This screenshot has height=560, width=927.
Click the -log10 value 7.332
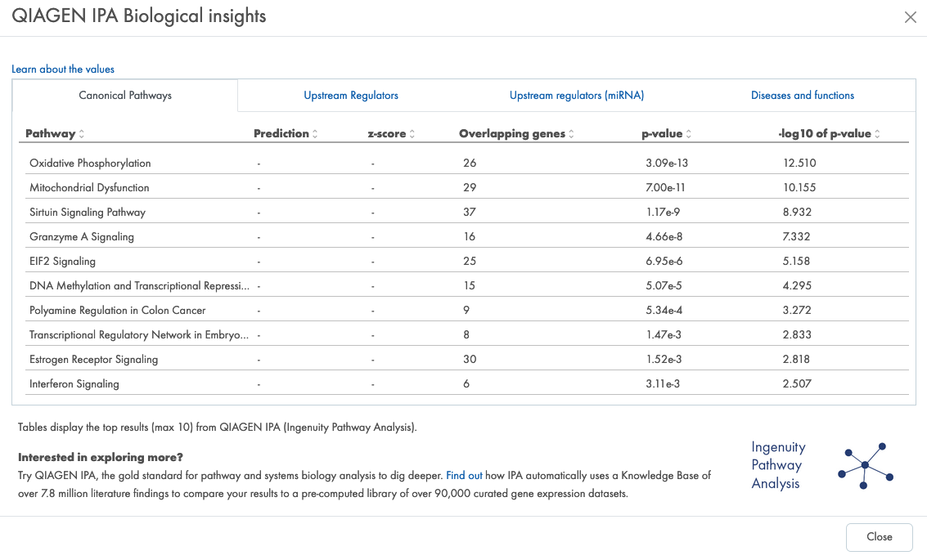click(x=796, y=237)
